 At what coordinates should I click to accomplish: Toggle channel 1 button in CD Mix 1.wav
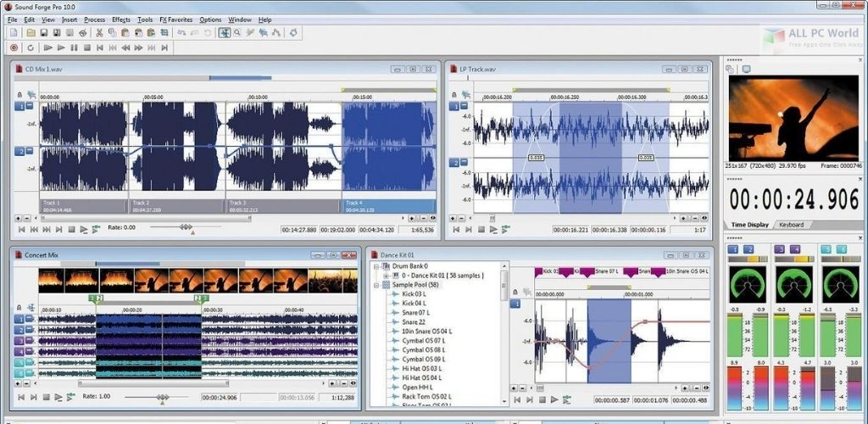click(19, 106)
